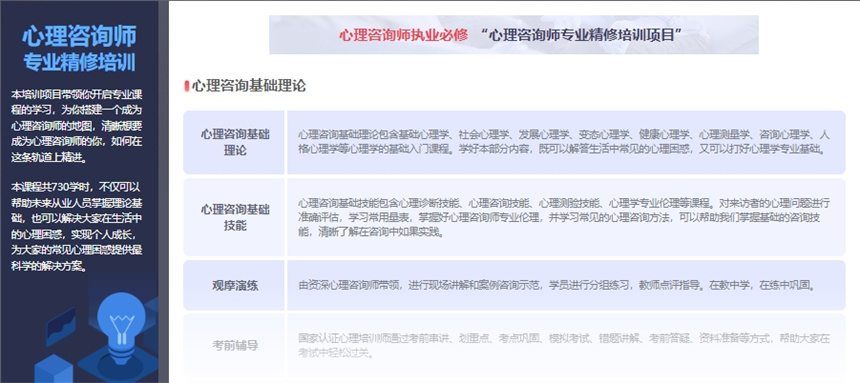Click the description starting 由资深心理咨询师带领

(559, 285)
